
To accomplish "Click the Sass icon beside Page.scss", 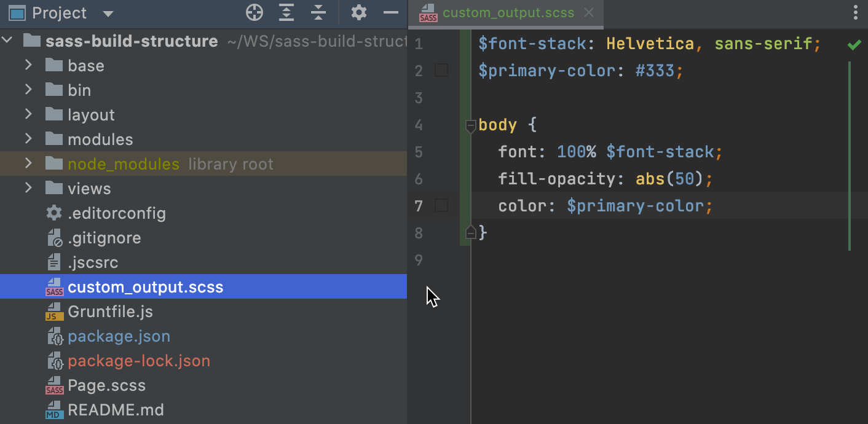I will click(x=54, y=385).
